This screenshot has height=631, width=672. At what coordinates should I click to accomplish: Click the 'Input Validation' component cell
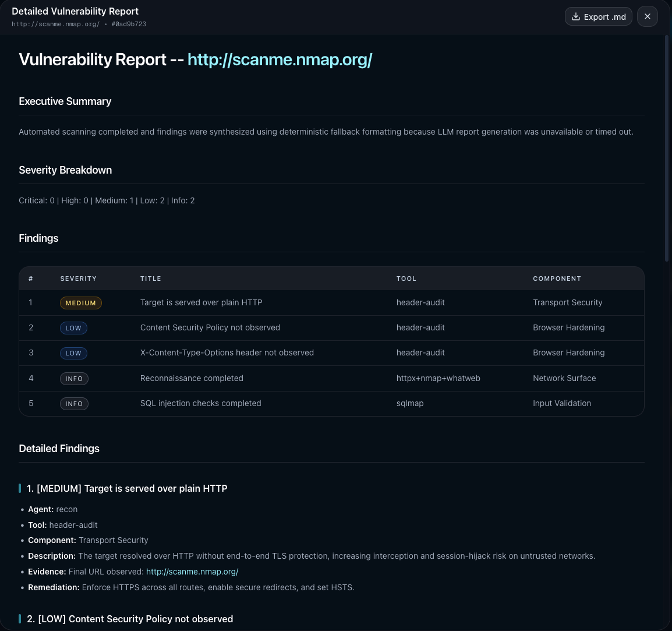click(562, 403)
